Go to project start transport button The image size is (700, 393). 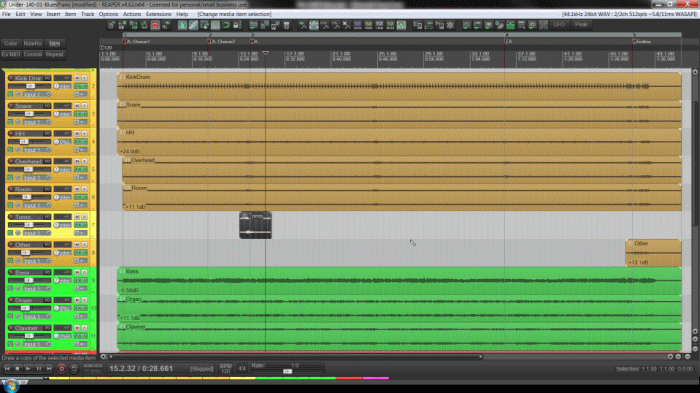pyautogui.click(x=6, y=368)
